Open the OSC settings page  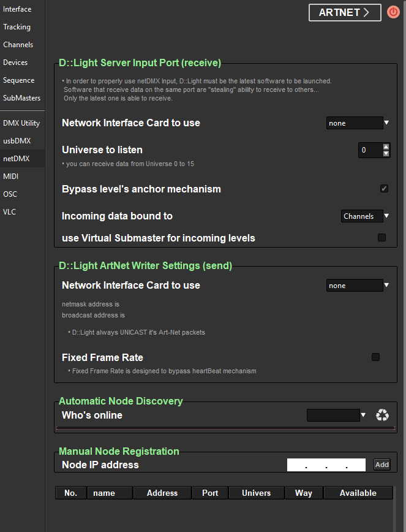point(10,194)
